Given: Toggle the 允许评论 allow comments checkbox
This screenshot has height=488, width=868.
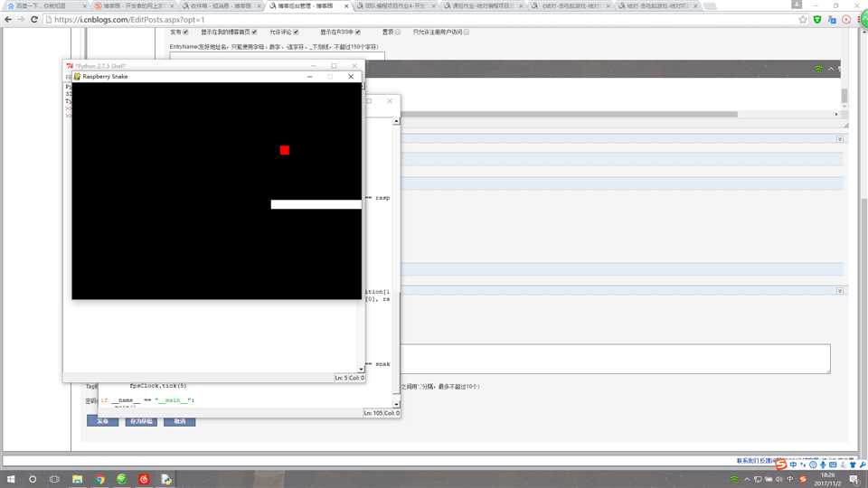Looking at the screenshot, I should [296, 33].
